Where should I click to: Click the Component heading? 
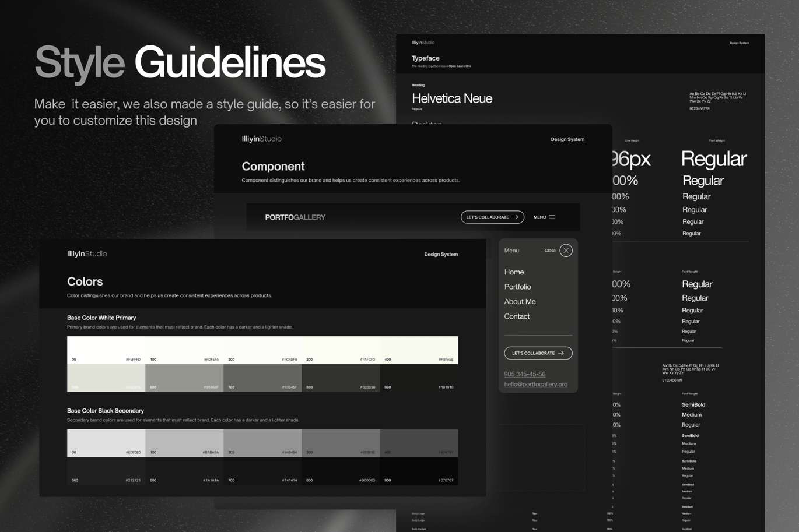point(273,167)
